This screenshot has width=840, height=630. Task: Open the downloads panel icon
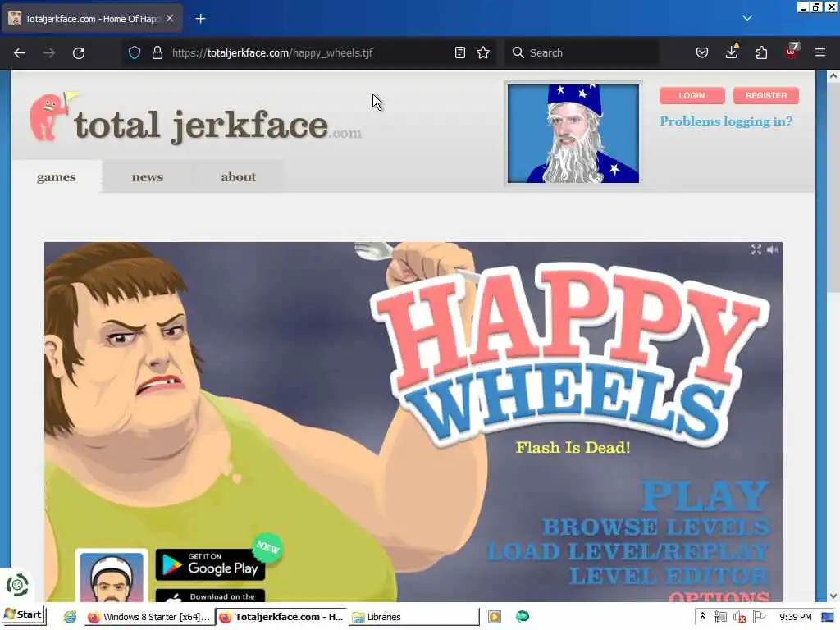731,52
